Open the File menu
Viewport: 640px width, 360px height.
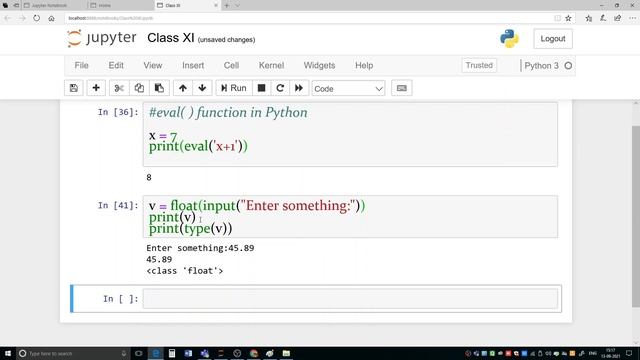(82, 65)
